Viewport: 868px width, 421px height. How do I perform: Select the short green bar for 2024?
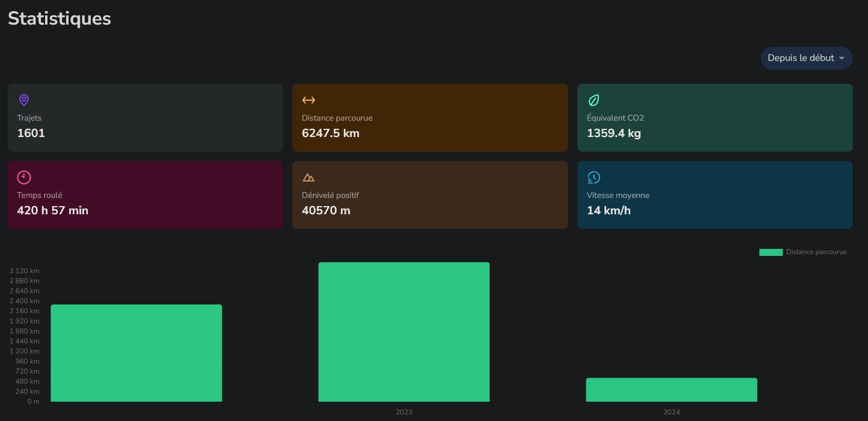[x=671, y=389]
